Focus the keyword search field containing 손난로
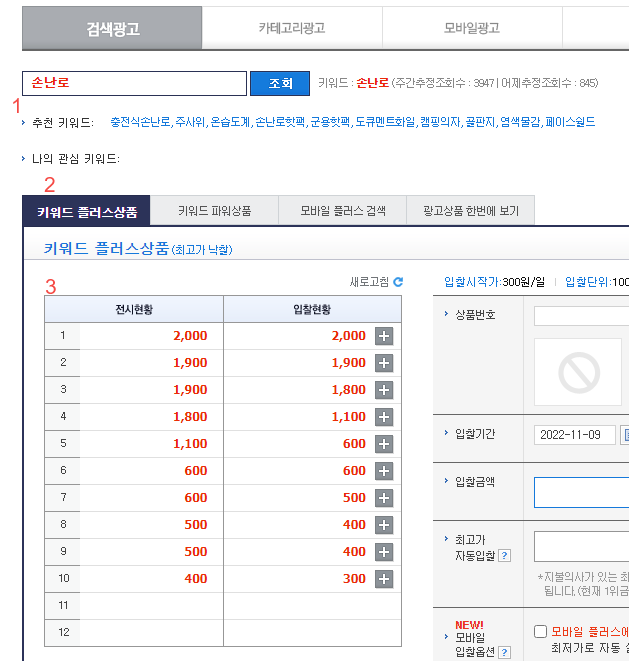Image resolution: width=629 pixels, height=661 pixels. 134,83
